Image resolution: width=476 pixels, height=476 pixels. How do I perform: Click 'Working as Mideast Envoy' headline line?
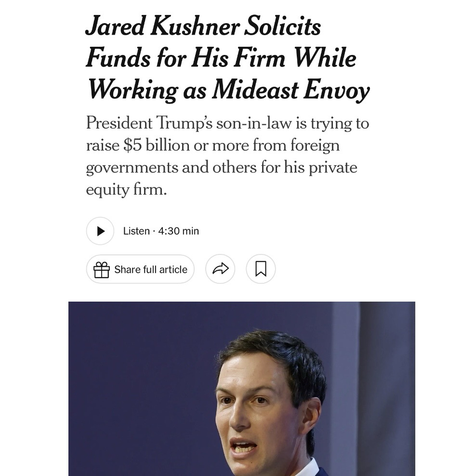(x=228, y=90)
